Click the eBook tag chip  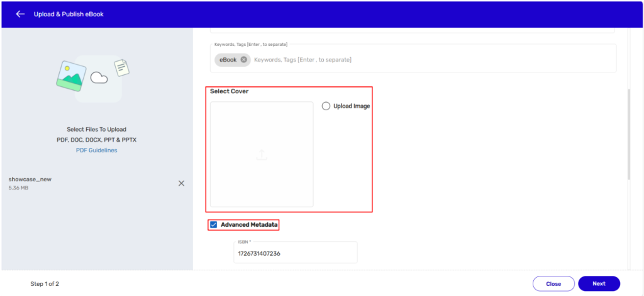pos(233,60)
